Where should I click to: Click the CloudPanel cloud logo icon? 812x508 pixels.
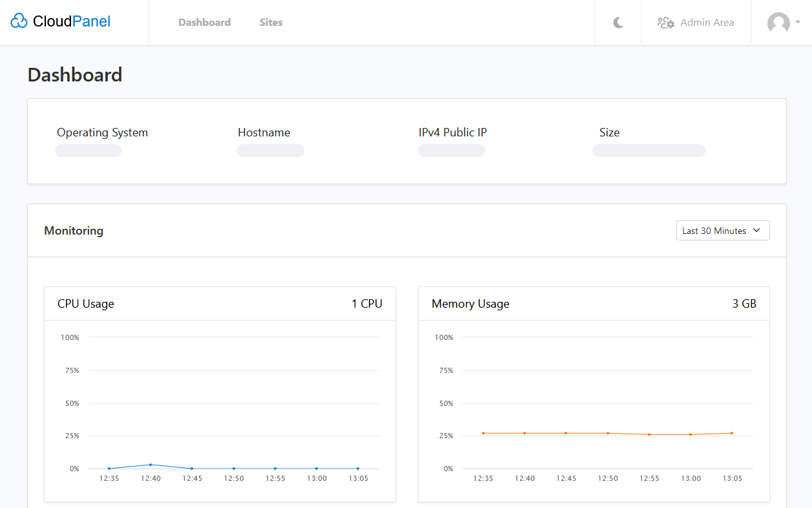point(19,22)
